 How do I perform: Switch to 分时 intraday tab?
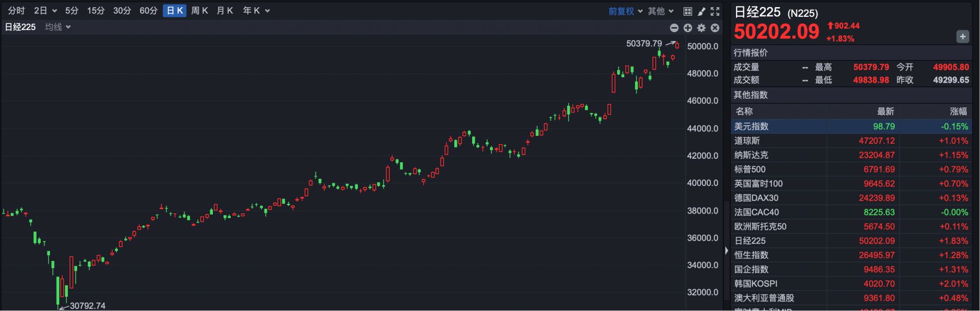(16, 11)
